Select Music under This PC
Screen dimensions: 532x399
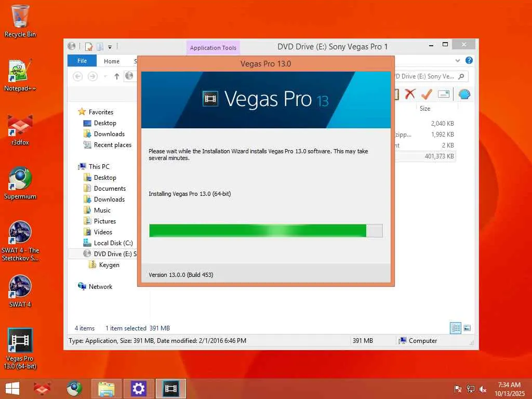tap(102, 210)
